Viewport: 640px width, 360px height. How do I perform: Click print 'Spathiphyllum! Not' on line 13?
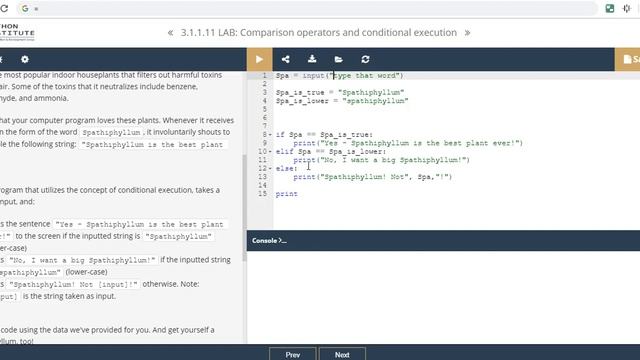[x=373, y=177]
